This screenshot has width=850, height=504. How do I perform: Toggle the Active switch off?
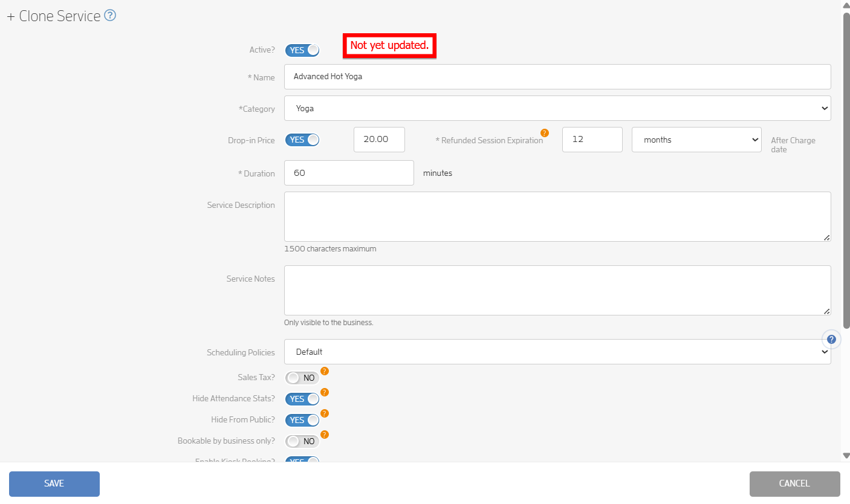pyautogui.click(x=302, y=50)
